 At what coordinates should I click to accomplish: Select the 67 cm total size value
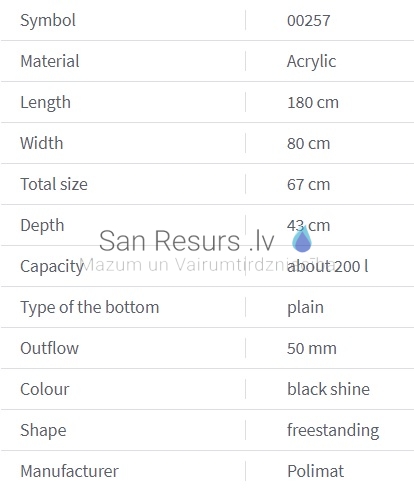309,185
